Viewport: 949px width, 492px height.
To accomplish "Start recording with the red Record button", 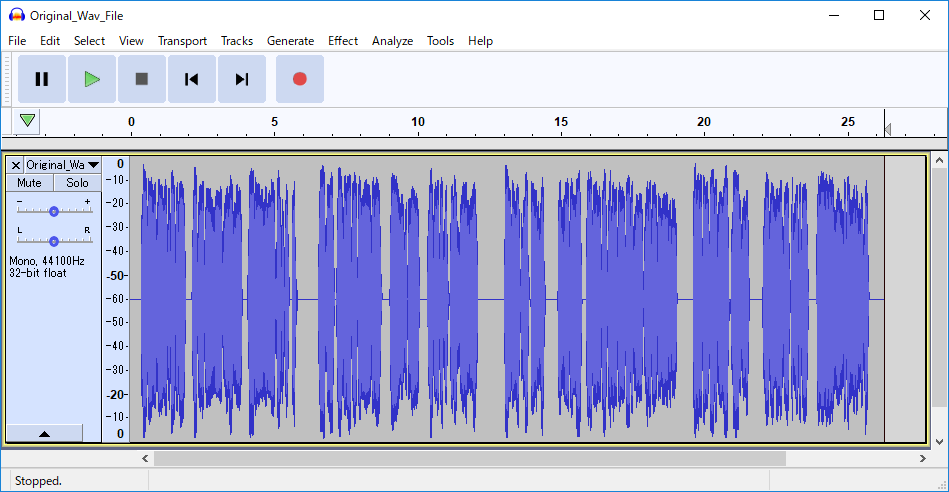I will click(300, 79).
